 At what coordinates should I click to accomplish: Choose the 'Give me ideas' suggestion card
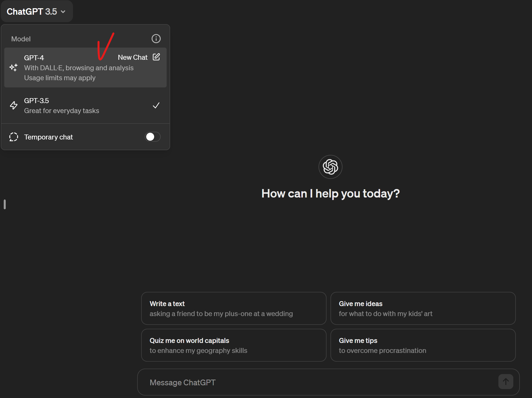[423, 308]
